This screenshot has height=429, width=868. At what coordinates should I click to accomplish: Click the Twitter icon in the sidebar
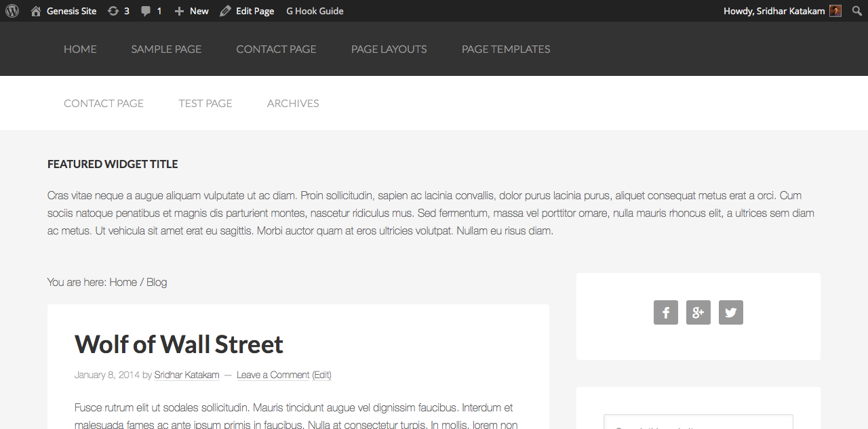click(730, 312)
